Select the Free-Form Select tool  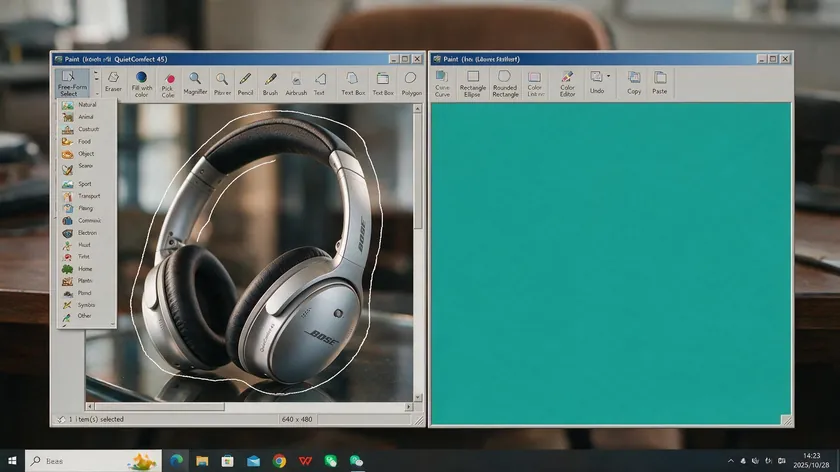point(72,83)
